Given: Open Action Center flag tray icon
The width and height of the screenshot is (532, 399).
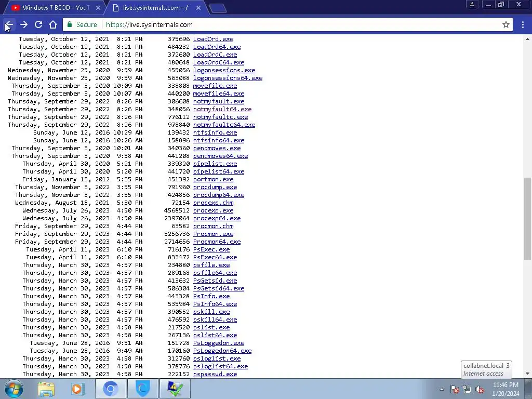Looking at the screenshot, I should [455, 389].
